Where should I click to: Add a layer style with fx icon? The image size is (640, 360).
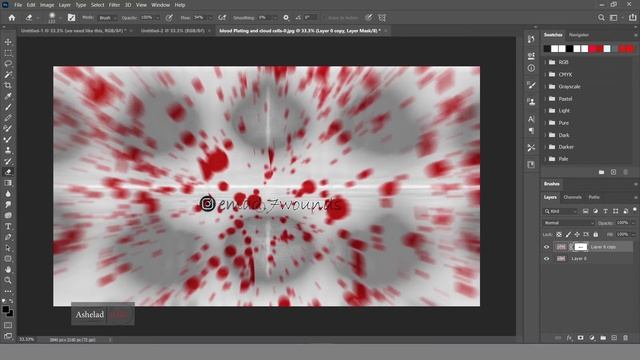[x=569, y=338]
